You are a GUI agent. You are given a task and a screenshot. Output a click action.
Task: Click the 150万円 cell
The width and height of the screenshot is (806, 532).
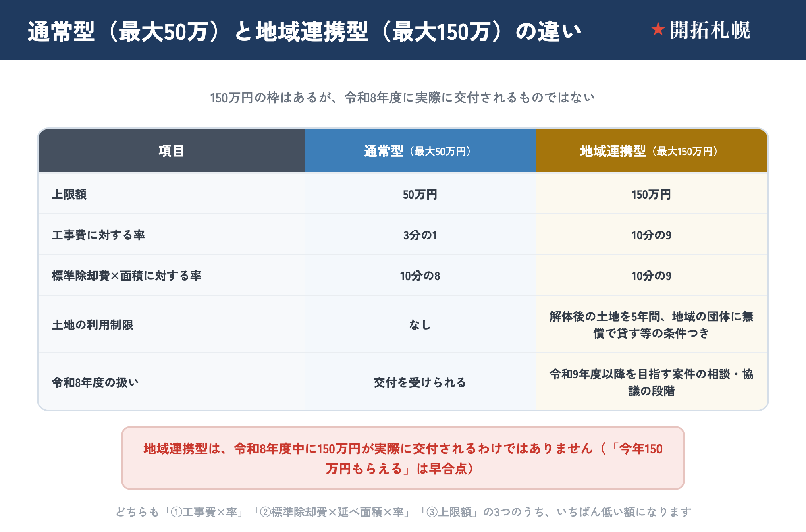click(x=652, y=194)
